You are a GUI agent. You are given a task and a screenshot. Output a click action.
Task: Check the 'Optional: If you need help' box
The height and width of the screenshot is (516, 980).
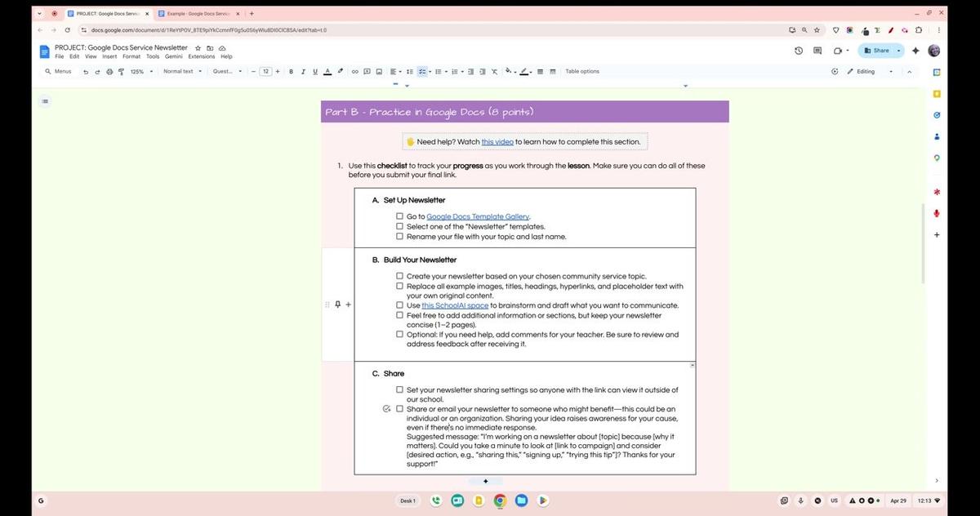(399, 334)
